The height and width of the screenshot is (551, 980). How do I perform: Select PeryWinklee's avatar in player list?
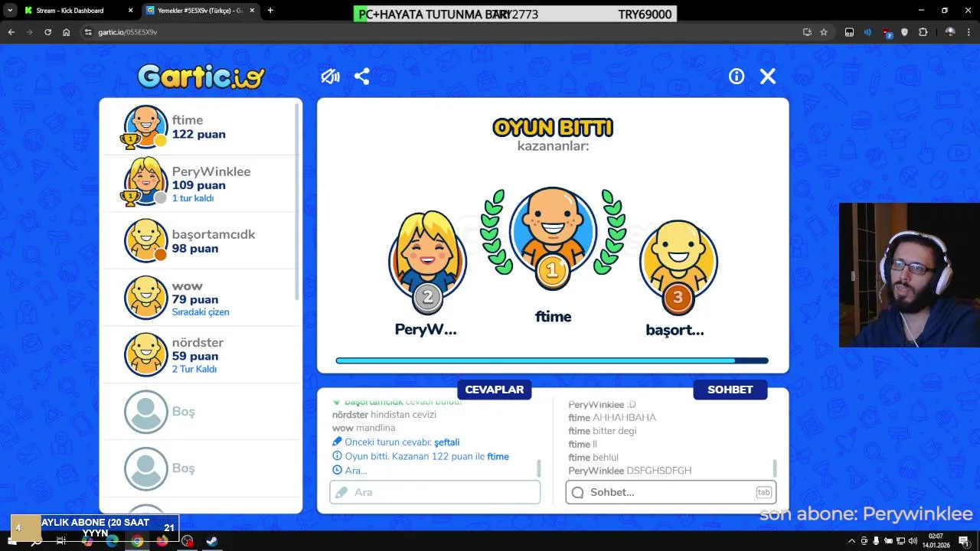click(145, 183)
